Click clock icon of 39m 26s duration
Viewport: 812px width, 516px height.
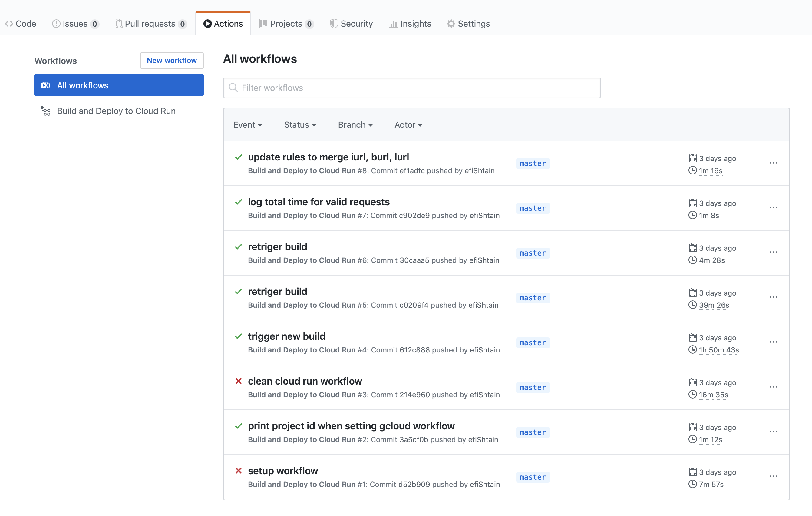(x=692, y=305)
